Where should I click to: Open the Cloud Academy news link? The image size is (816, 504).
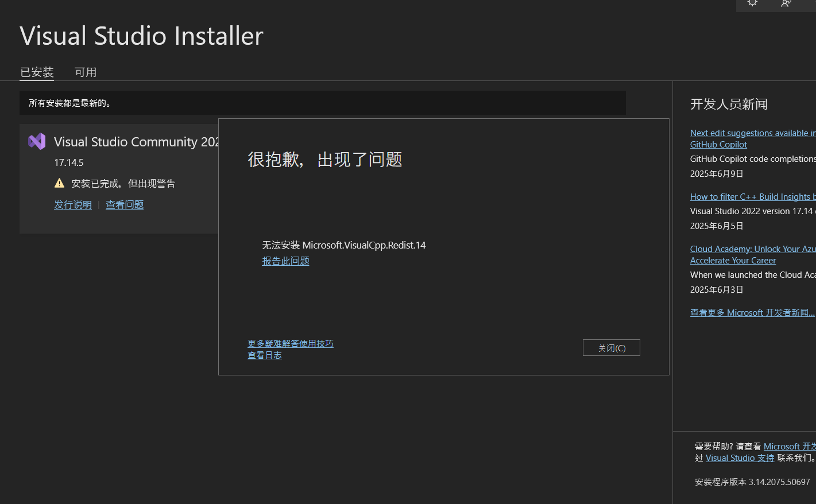coord(753,255)
